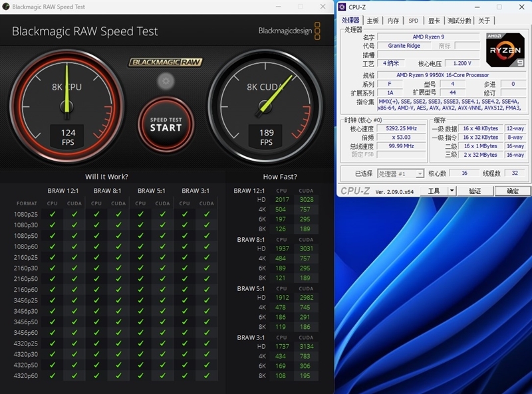Expand the arrow next to 工具 button
The width and height of the screenshot is (532, 394).
(x=452, y=191)
